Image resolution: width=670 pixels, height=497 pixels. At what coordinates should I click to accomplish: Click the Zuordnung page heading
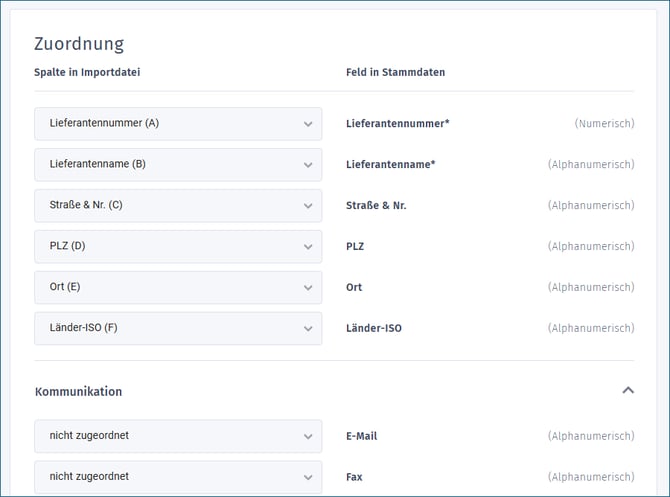[x=79, y=44]
